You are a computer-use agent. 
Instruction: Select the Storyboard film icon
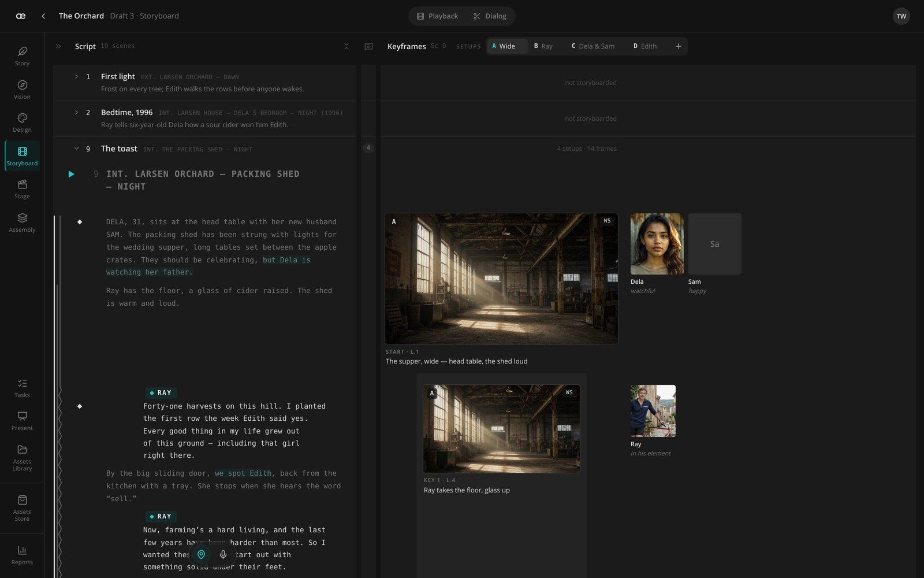tap(22, 156)
